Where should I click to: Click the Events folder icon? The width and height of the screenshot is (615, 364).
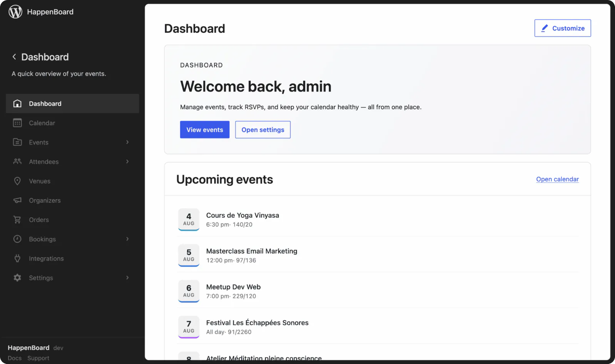click(17, 142)
